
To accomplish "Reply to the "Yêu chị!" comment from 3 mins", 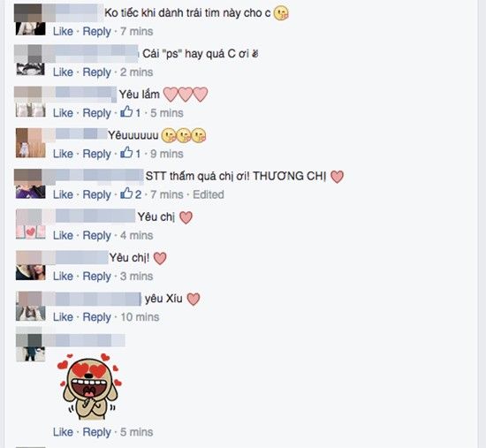I will coord(96,277).
